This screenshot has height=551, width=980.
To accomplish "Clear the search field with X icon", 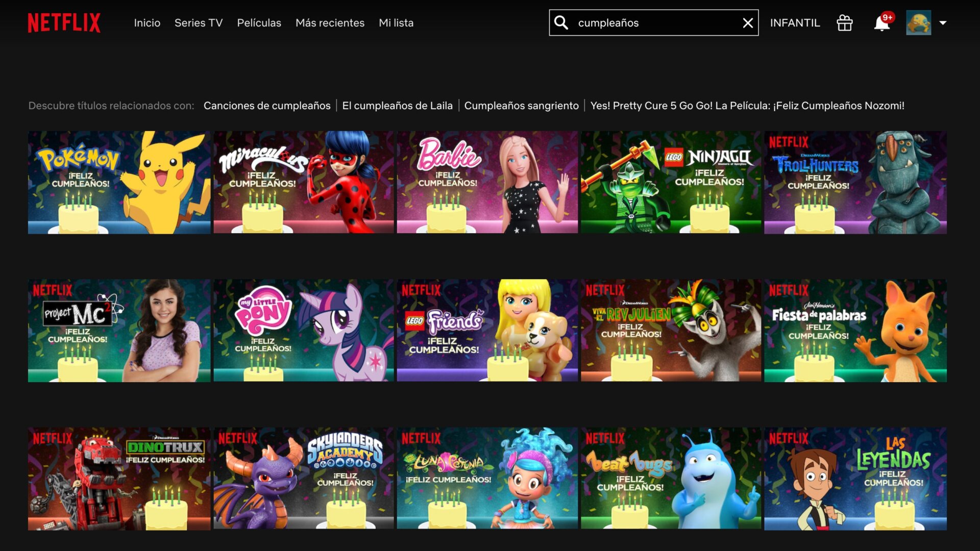I will coord(747,23).
